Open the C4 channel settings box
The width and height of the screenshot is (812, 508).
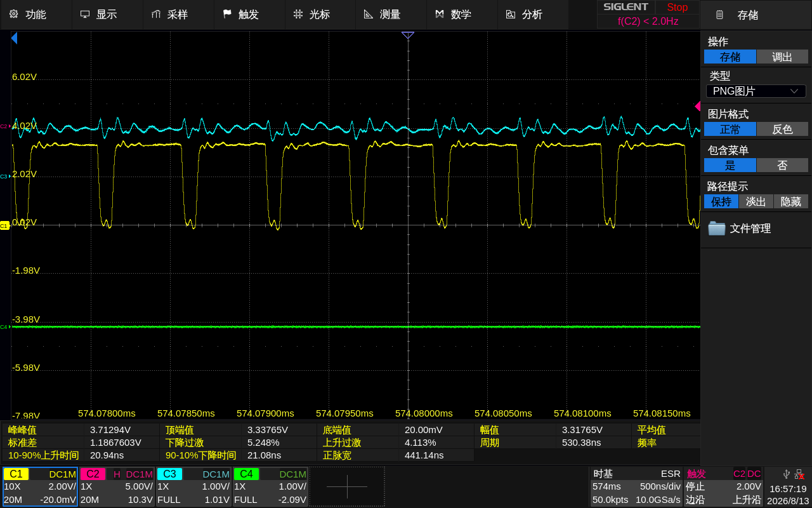point(270,486)
